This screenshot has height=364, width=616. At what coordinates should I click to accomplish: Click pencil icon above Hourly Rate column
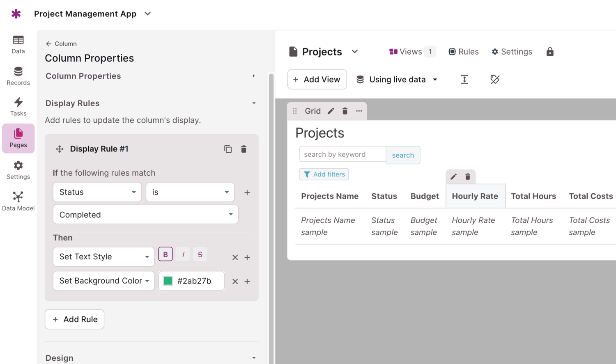coord(453,176)
